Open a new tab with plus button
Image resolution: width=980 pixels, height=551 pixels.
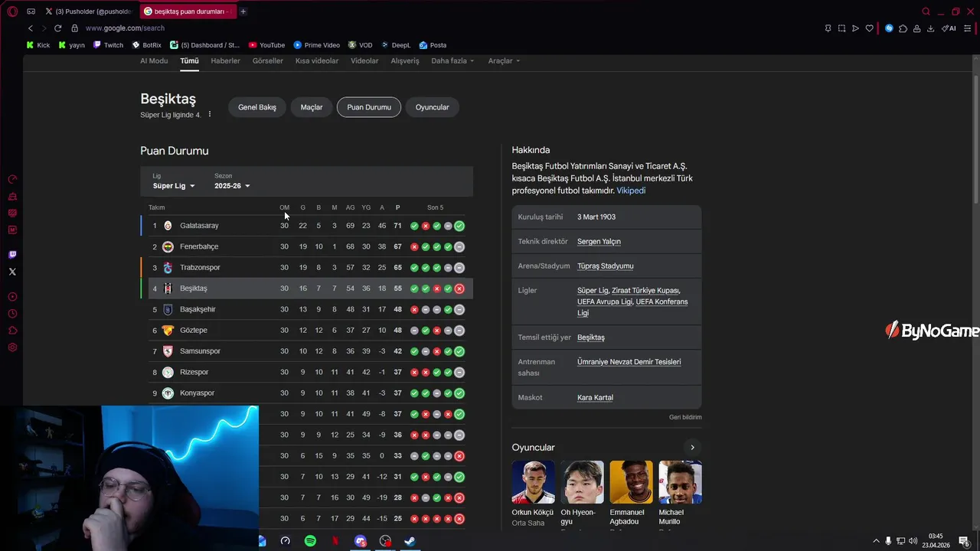(243, 11)
